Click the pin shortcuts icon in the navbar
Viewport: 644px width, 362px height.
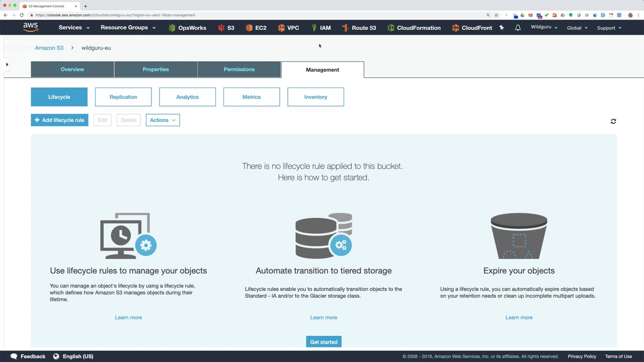(502, 28)
